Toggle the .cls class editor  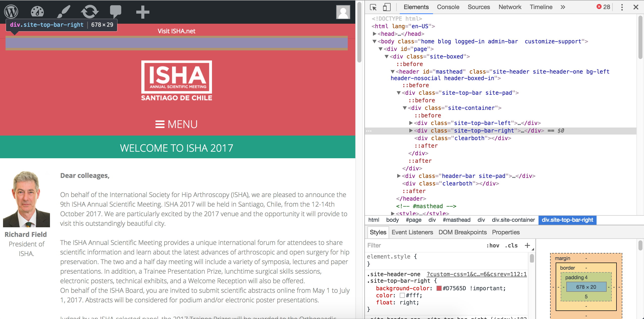coord(511,245)
